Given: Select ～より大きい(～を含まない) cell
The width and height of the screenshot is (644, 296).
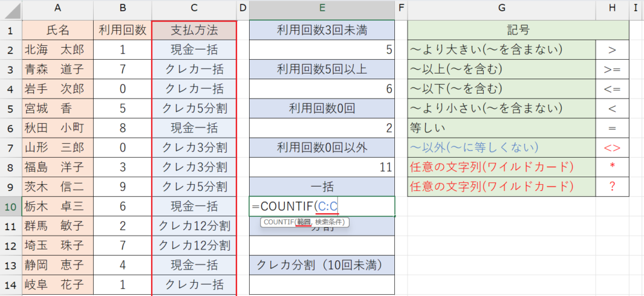Looking at the screenshot, I should pyautogui.click(x=501, y=50).
